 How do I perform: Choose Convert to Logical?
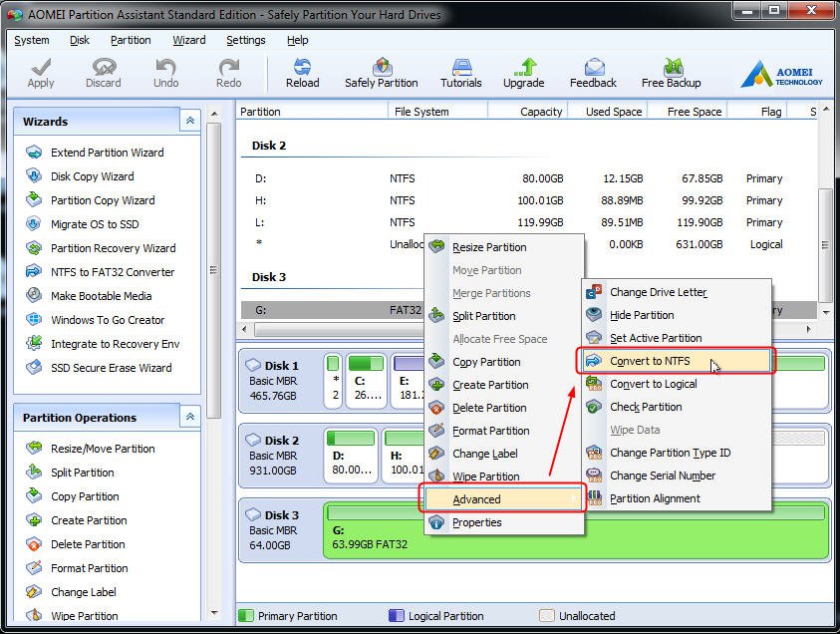676,384
